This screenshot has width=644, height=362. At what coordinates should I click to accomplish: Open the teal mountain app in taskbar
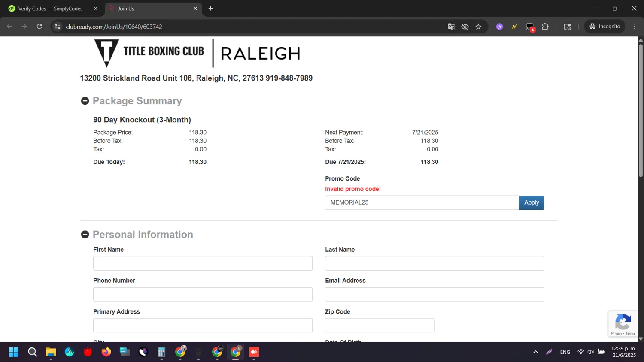coord(69,352)
